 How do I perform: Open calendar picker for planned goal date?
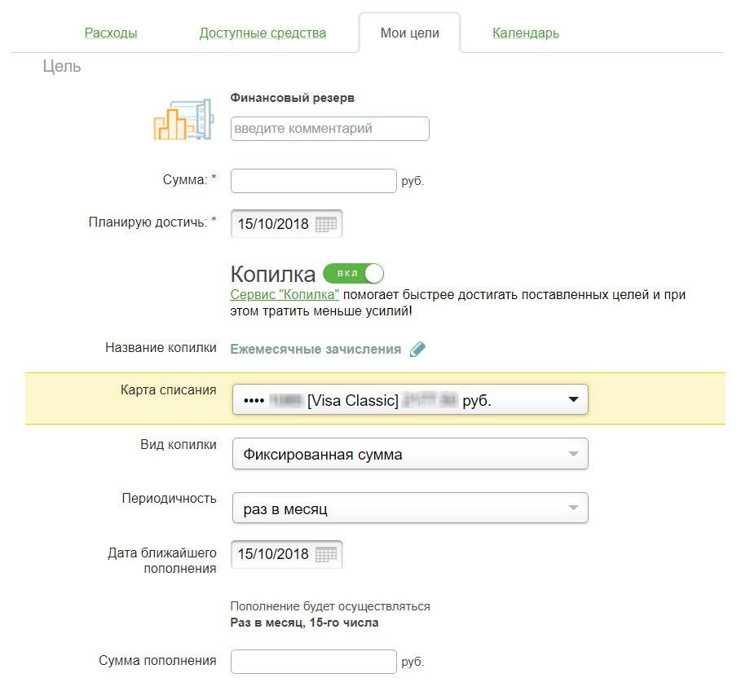click(x=326, y=224)
